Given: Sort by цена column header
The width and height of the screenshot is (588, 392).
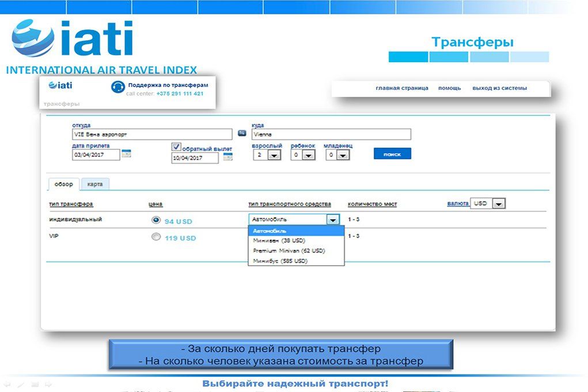Looking at the screenshot, I should 155,204.
